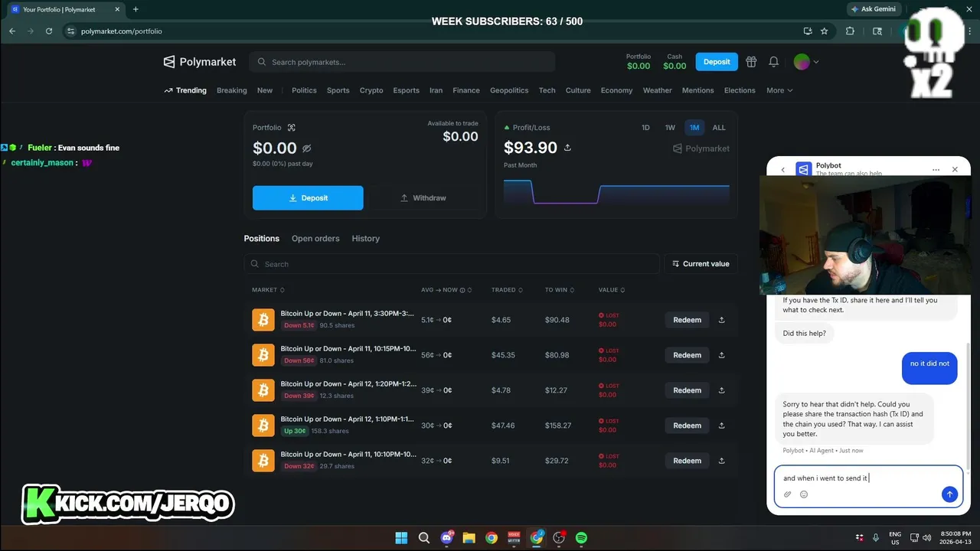The height and width of the screenshot is (551, 980).
Task: Open the Polybot chat options ellipsis
Action: pos(936,169)
